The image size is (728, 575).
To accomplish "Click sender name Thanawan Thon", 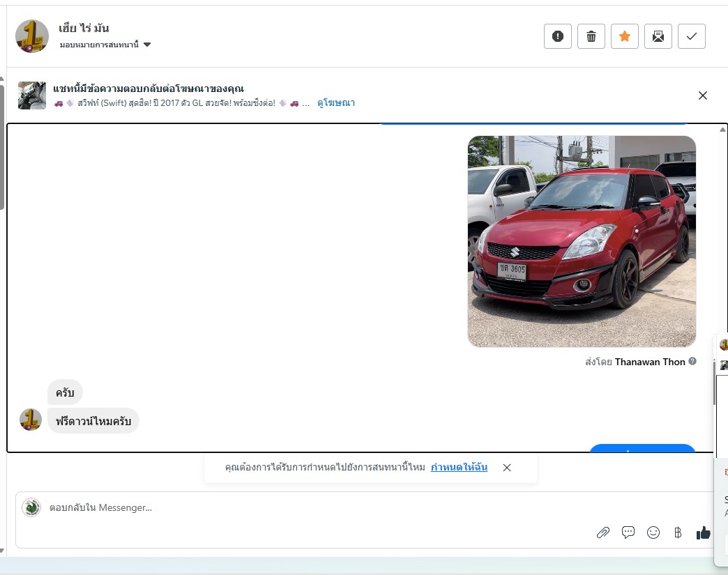I will pos(650,362).
